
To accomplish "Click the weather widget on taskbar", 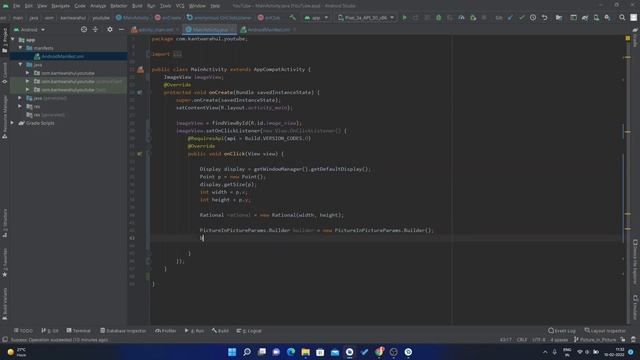I will [x=17, y=352].
